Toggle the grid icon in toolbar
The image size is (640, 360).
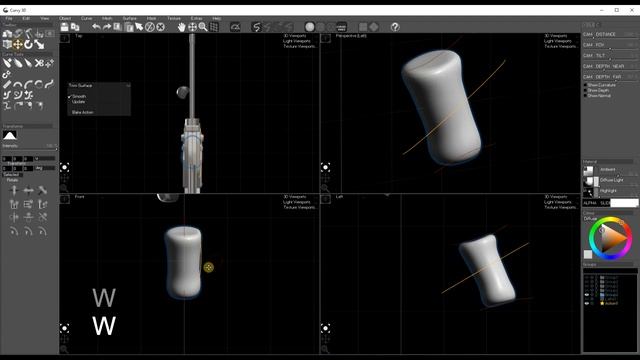[x=213, y=27]
